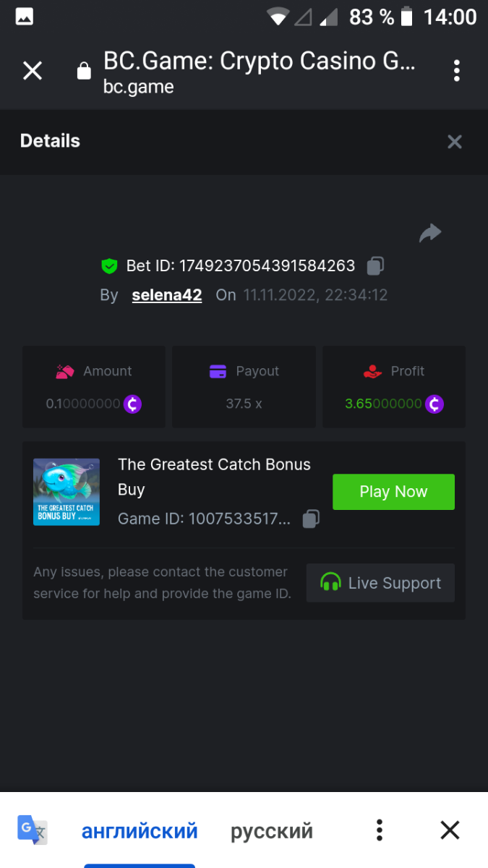This screenshot has width=488, height=868.
Task: Open browser three-dot overflow menu
Action: point(456,71)
